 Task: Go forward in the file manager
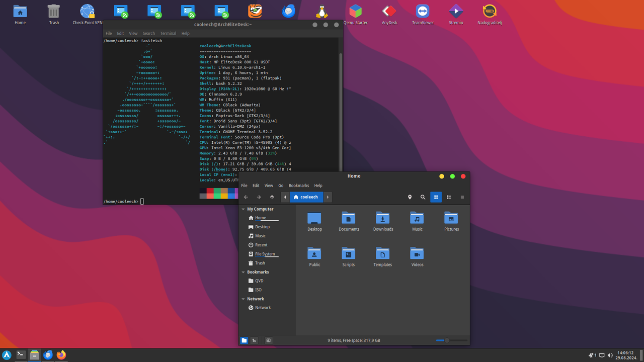(259, 197)
